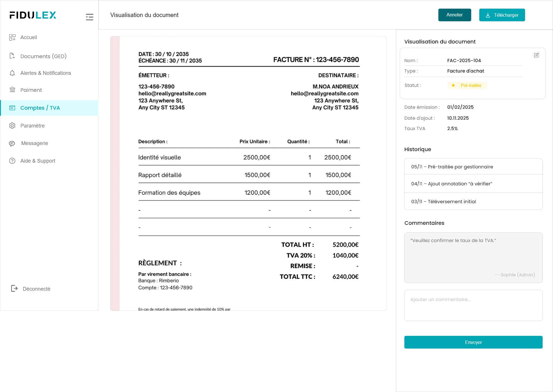The width and height of the screenshot is (553, 392).
Task: Click the Messagerie chat bubble icon
Action: (x=12, y=143)
